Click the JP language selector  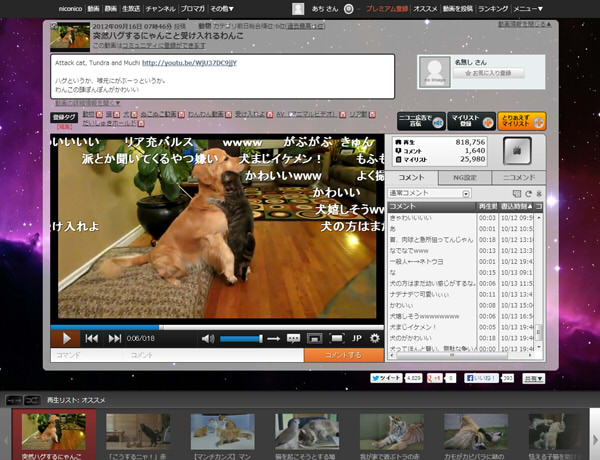(x=357, y=339)
